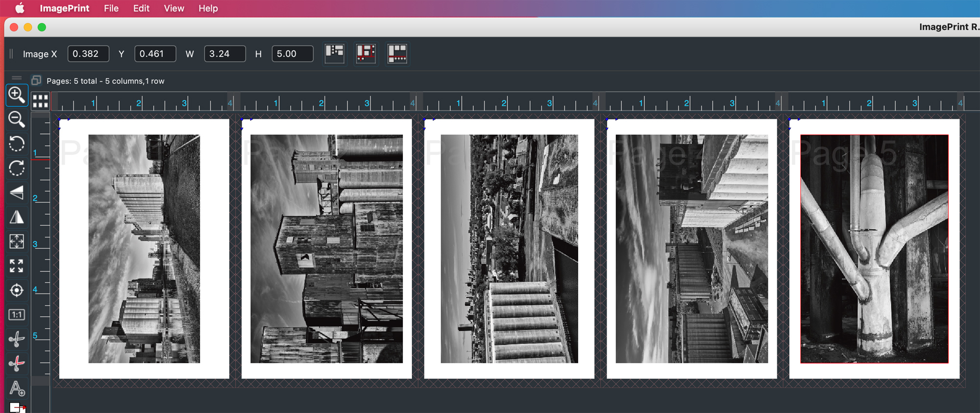980x413 pixels.
Task: Click the fit-to-page arrows-in-box icon
Action: point(16,241)
